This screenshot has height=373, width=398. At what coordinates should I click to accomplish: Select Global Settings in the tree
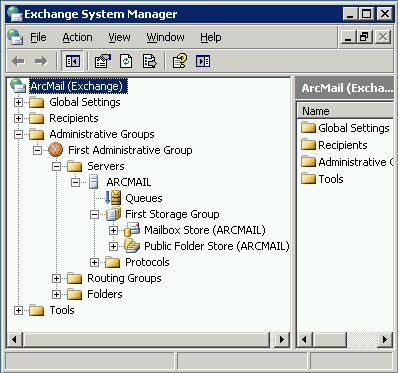click(85, 102)
